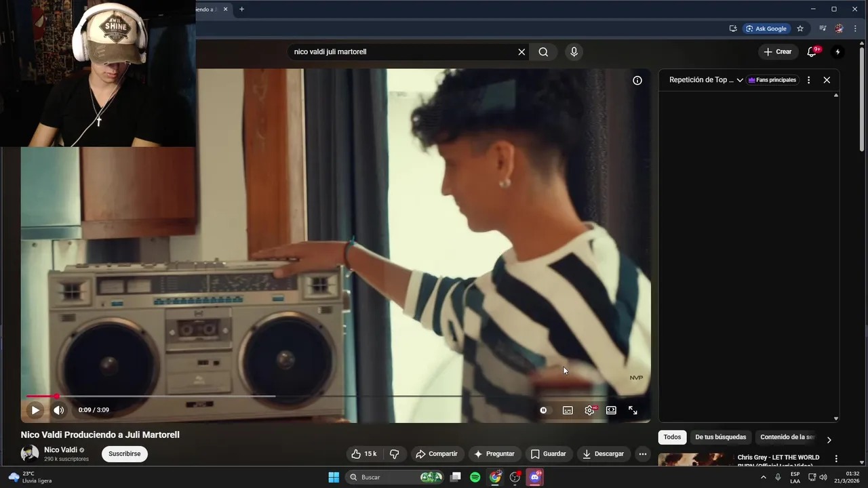The height and width of the screenshot is (488, 868).
Task: Subscribe with the Suscribirse button
Action: point(125,454)
